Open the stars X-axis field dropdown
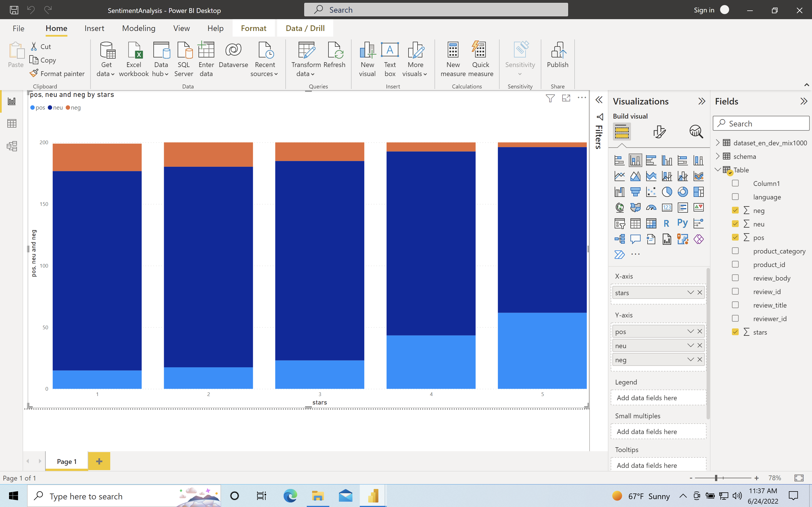The width and height of the screenshot is (812, 507). click(690, 292)
